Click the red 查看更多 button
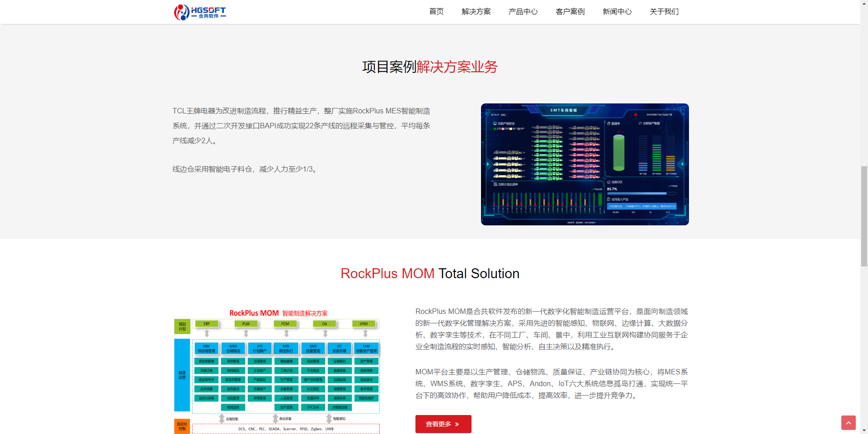The width and height of the screenshot is (868, 434). tap(443, 424)
